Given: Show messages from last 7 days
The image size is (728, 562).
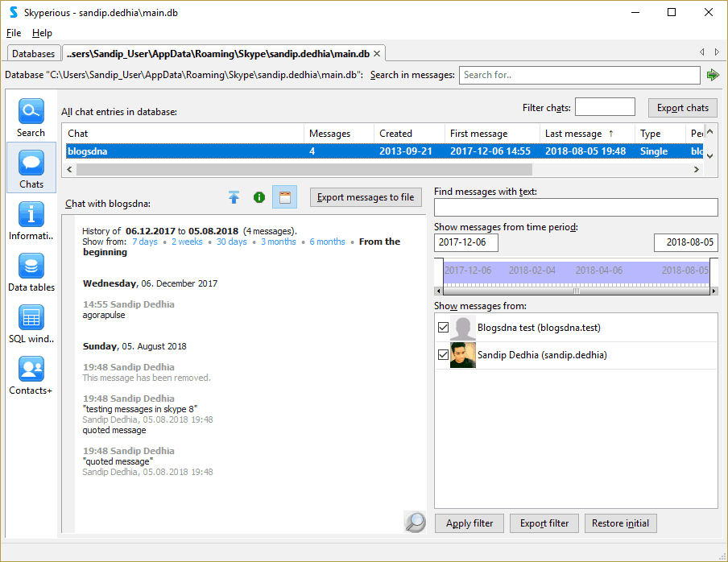Looking at the screenshot, I should (x=145, y=242).
